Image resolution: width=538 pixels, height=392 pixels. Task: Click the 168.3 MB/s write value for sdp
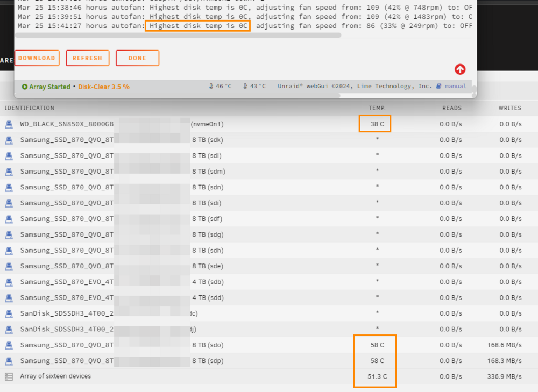505,361
